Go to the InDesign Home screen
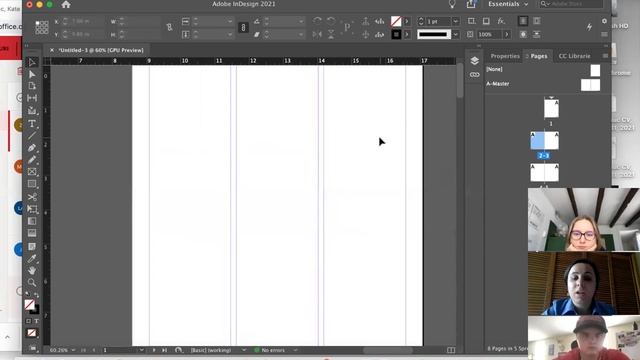This screenshot has width=640, height=360. 66,4
